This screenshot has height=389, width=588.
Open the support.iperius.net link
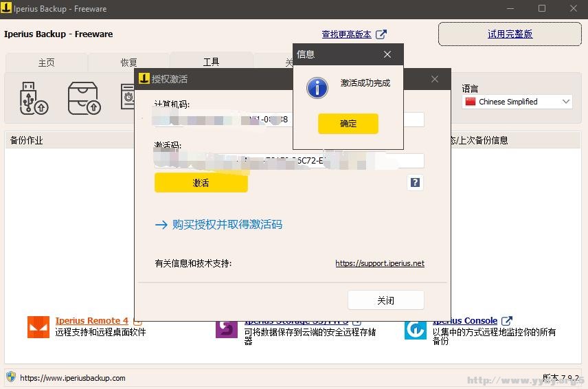(x=379, y=263)
